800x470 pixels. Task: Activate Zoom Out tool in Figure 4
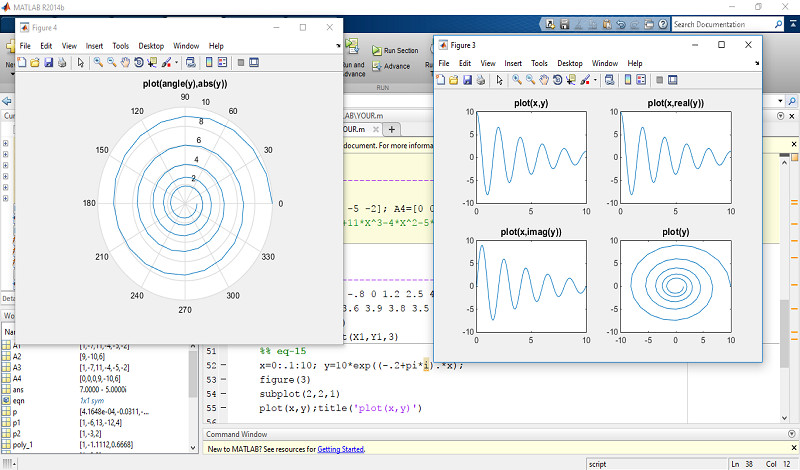112,62
